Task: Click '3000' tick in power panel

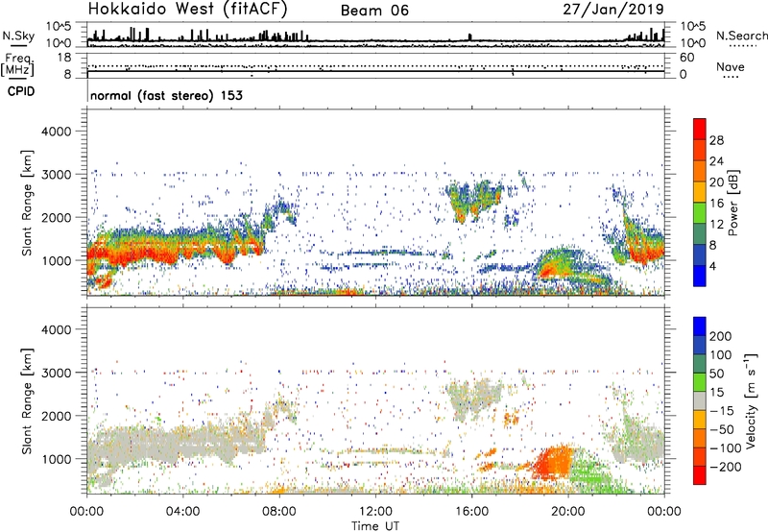Action: (x=56, y=175)
